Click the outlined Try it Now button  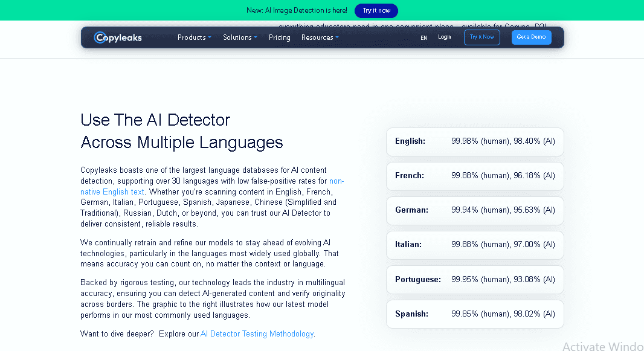tap(481, 37)
